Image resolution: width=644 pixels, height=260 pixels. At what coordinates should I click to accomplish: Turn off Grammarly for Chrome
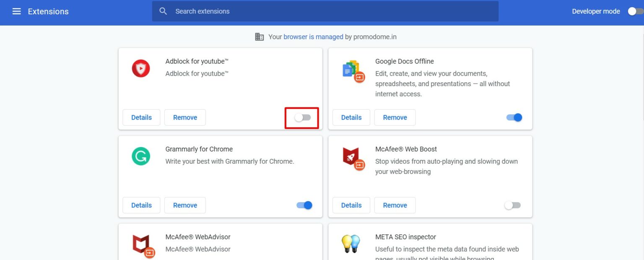[304, 205]
